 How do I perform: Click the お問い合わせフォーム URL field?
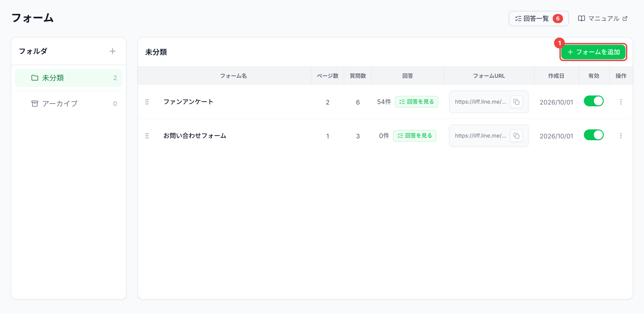489,136
